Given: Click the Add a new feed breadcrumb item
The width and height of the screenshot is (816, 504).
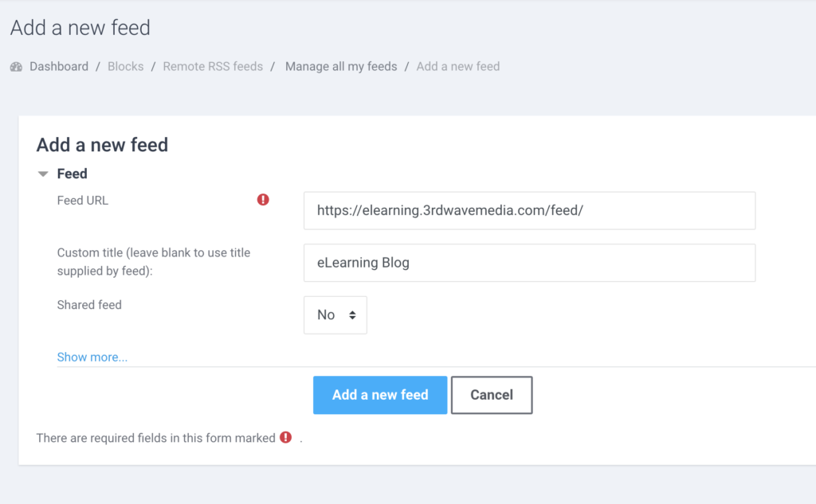Looking at the screenshot, I should tap(457, 66).
